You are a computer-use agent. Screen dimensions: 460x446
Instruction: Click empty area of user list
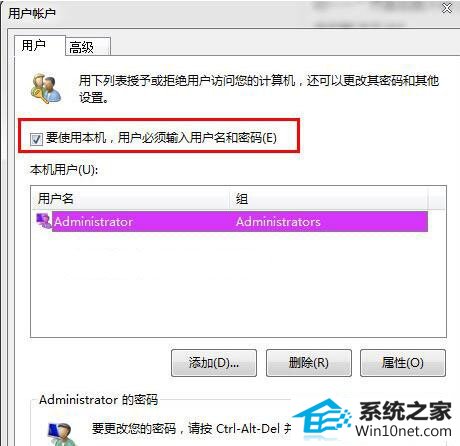[x=238, y=284]
